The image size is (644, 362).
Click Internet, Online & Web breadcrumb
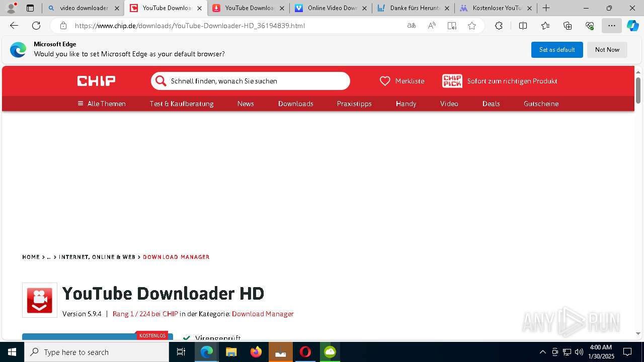[97, 257]
